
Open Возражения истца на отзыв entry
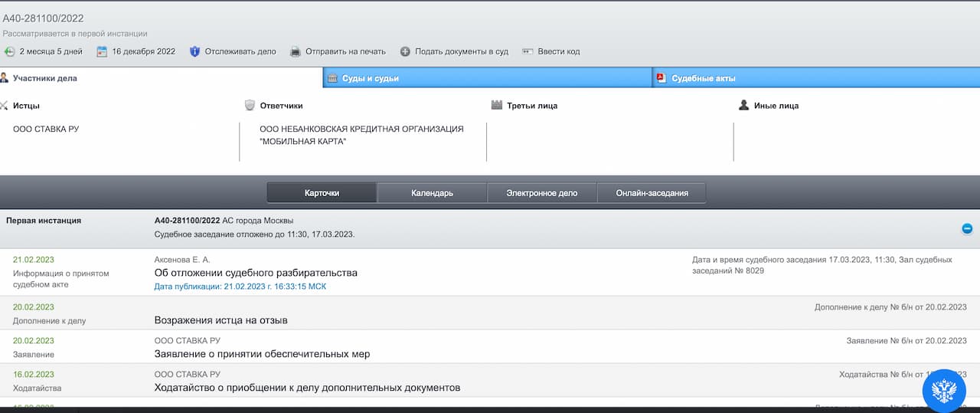pyautogui.click(x=220, y=320)
